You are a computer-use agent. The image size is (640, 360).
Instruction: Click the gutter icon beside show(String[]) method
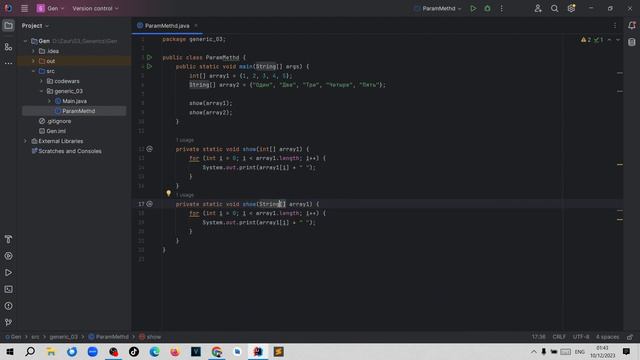coord(150,204)
